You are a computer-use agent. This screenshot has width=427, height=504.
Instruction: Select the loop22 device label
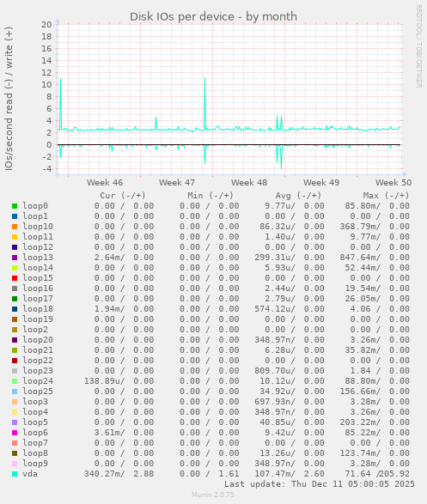tap(38, 361)
